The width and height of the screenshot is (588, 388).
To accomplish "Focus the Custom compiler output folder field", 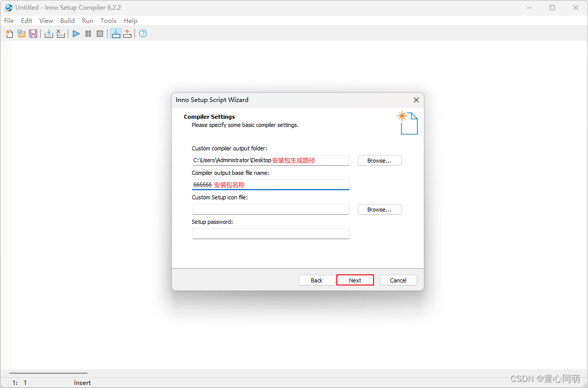I will (271, 160).
